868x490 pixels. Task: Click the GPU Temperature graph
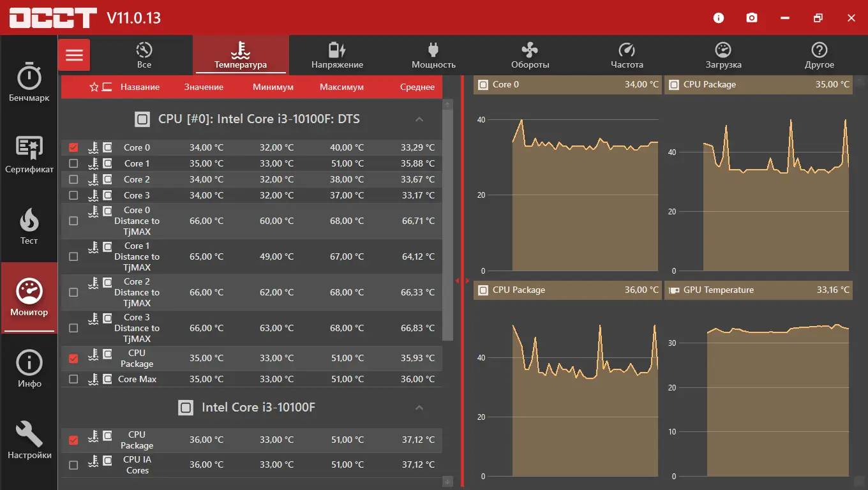click(758, 390)
